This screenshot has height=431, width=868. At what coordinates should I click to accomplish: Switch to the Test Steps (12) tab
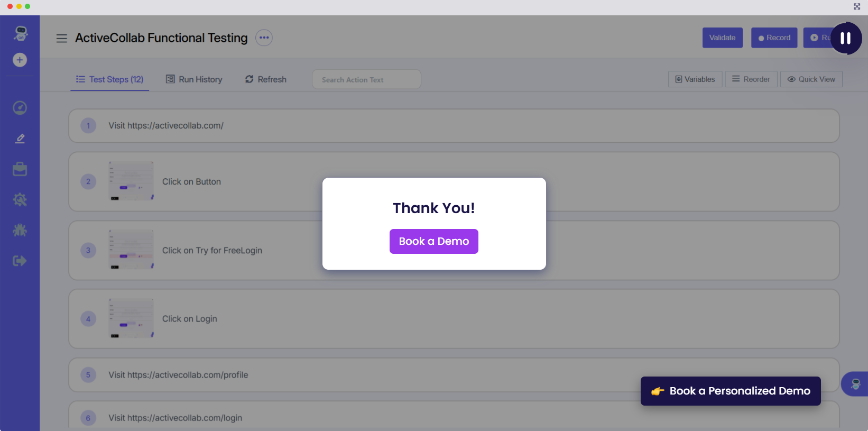point(110,79)
